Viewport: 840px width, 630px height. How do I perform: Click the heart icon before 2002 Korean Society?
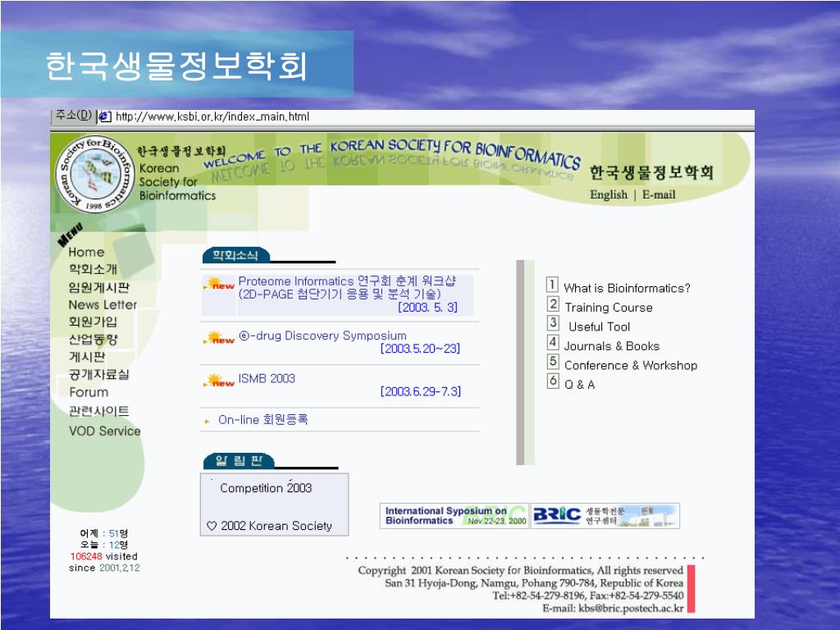[212, 526]
